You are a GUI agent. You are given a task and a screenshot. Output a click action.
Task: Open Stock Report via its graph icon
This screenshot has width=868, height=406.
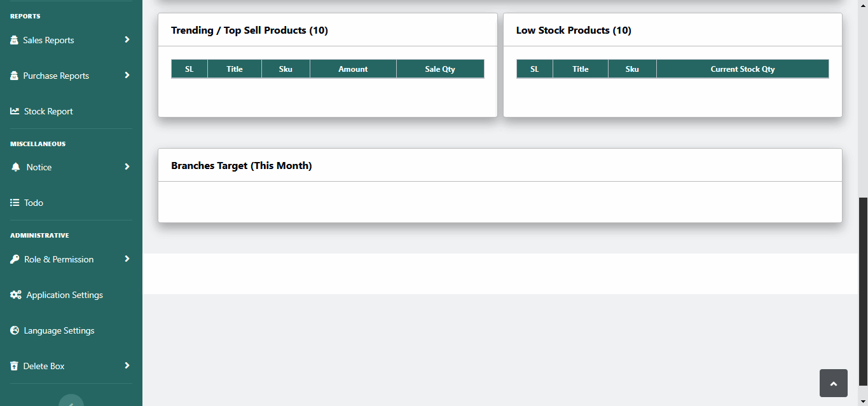click(x=14, y=111)
